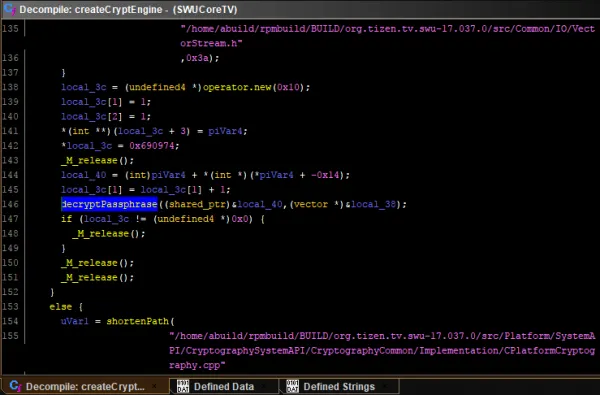Click the _M_release call on line 151

[90, 277]
